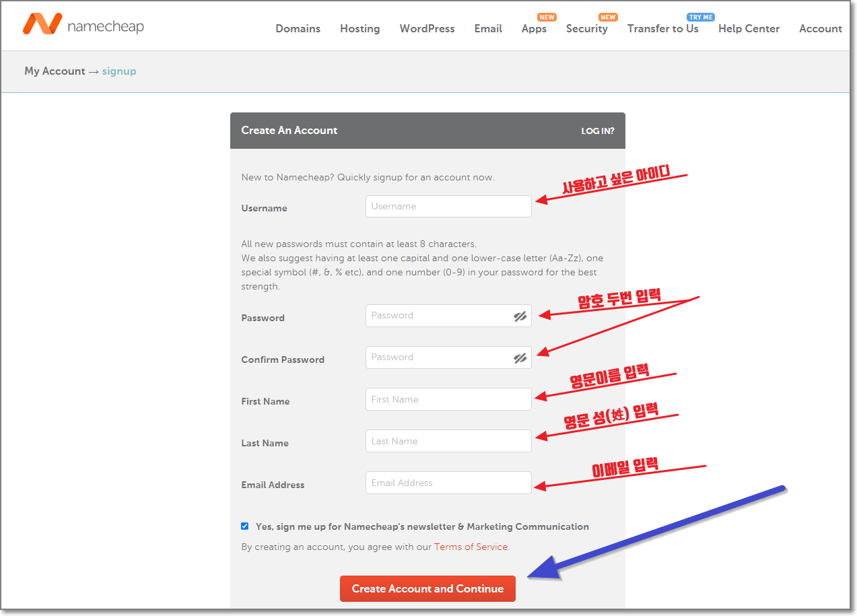
Task: Open the Hosting menu
Action: coord(359,28)
